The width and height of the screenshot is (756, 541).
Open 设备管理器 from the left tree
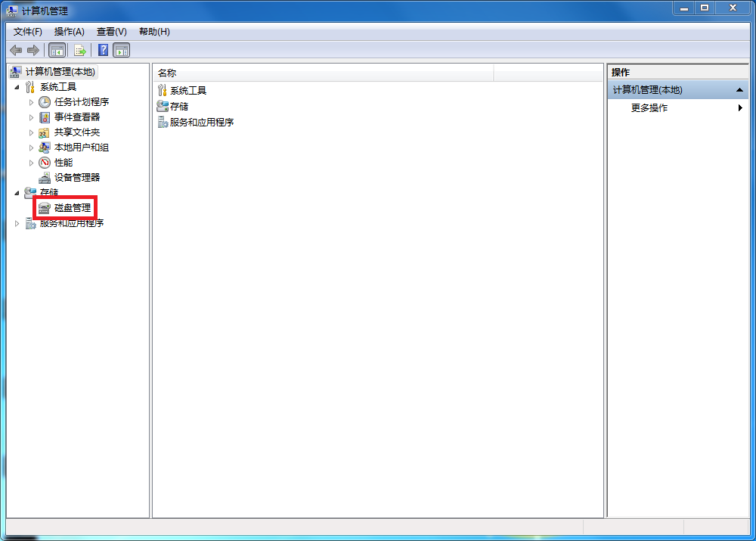[76, 178]
